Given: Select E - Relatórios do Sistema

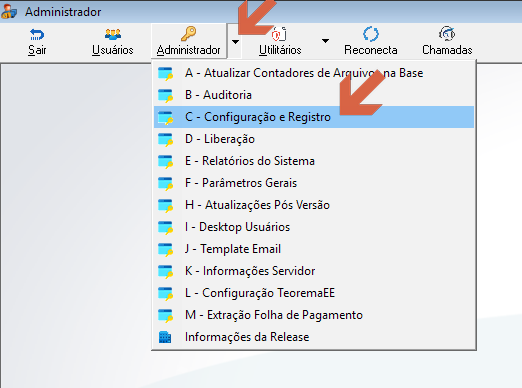Looking at the screenshot, I should pyautogui.click(x=314, y=161).
